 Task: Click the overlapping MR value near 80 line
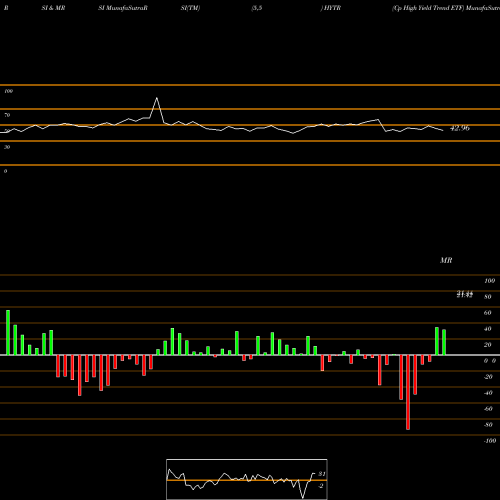click(465, 294)
